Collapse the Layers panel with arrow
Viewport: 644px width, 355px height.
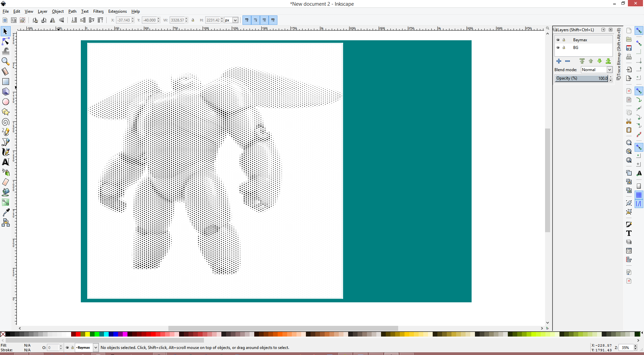pyautogui.click(x=603, y=30)
